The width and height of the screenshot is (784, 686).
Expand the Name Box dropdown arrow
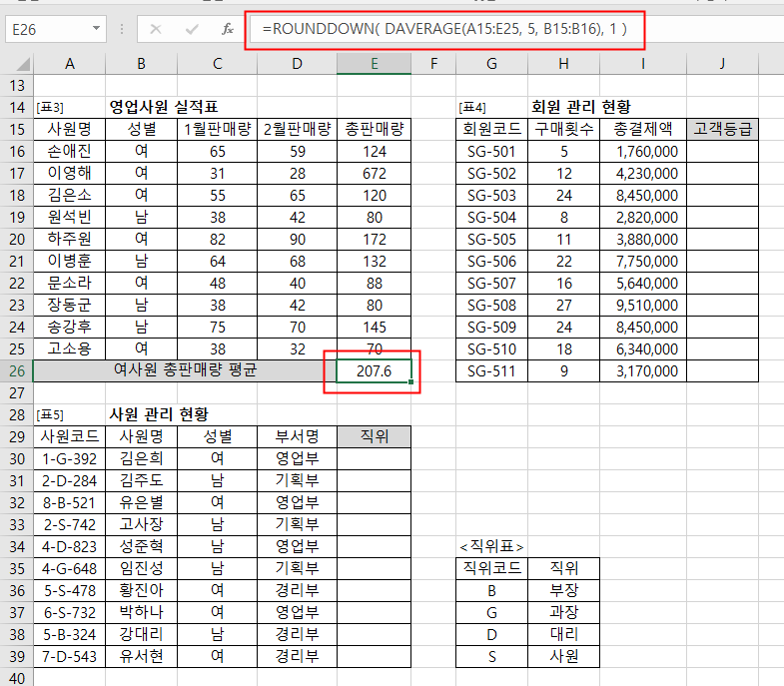point(96,29)
